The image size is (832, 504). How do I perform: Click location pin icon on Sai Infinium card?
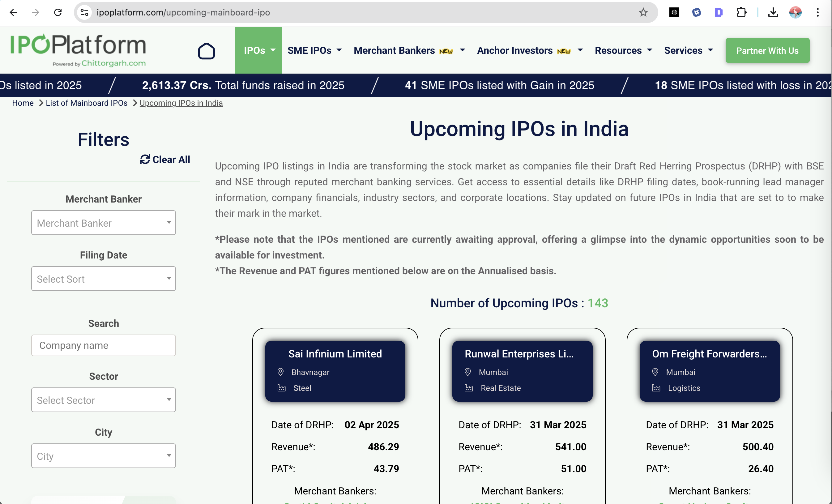(x=280, y=372)
